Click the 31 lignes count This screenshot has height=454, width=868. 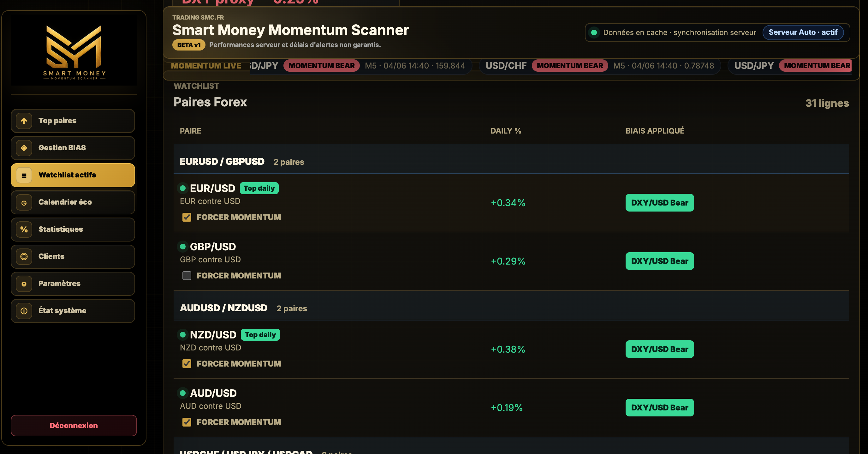[827, 103]
